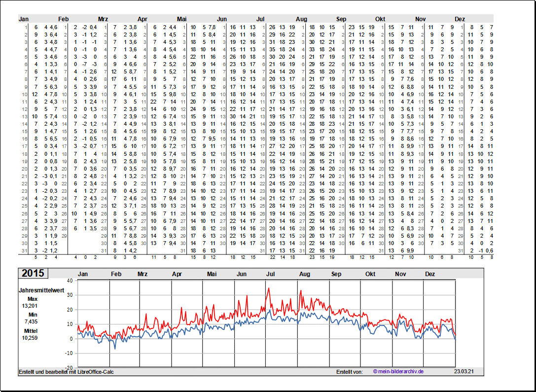This screenshot has height=392, width=536.
Task: Click the Dez header in top table
Action: coord(460,19)
